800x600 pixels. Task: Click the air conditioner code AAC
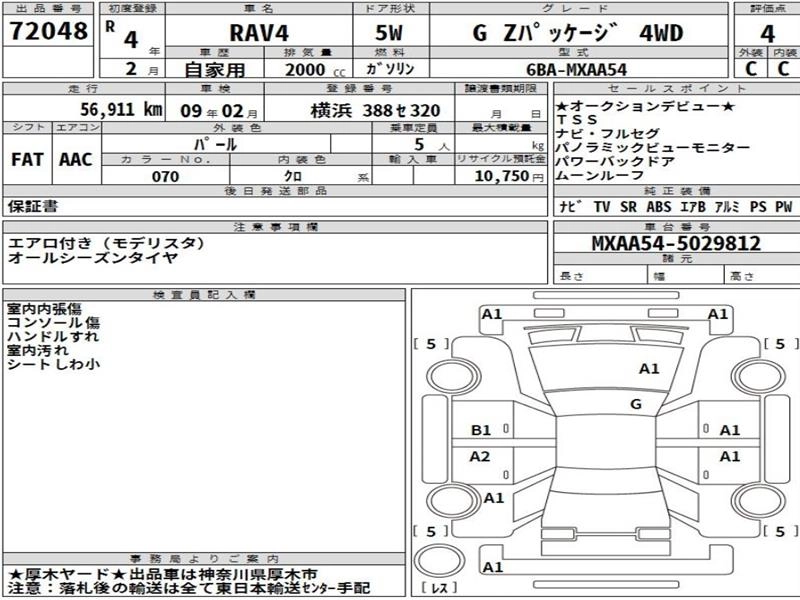(76, 159)
